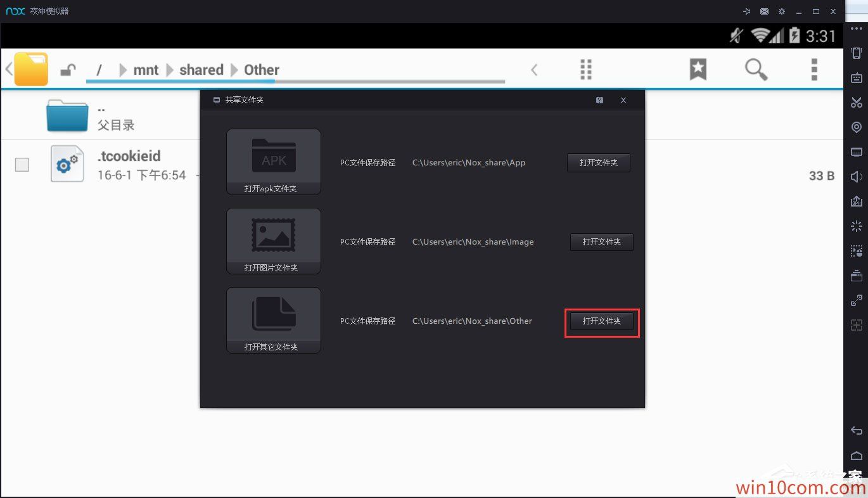The width and height of the screenshot is (868, 498).
Task: Click the C:\Users\eric\Nox_share\Other path text
Action: tap(472, 321)
